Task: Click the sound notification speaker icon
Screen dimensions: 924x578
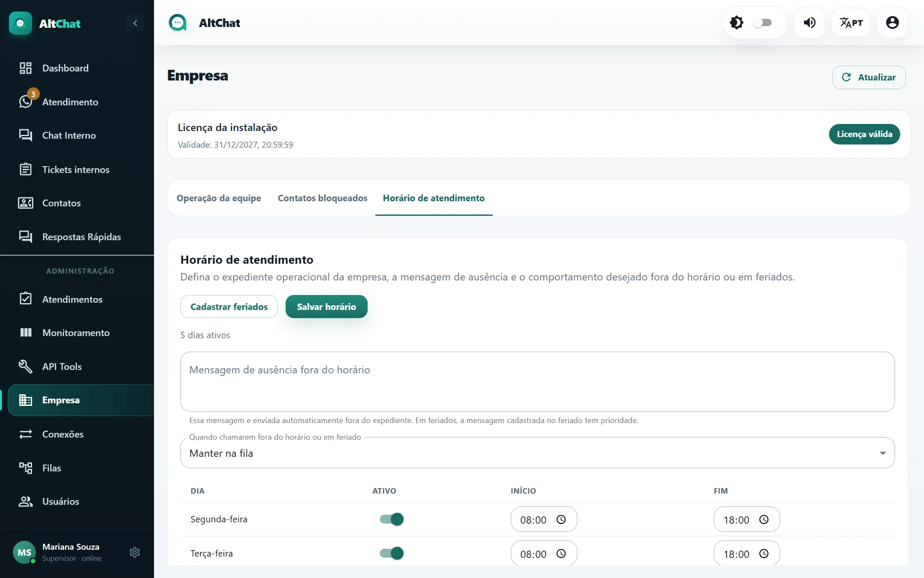Action: tap(809, 23)
